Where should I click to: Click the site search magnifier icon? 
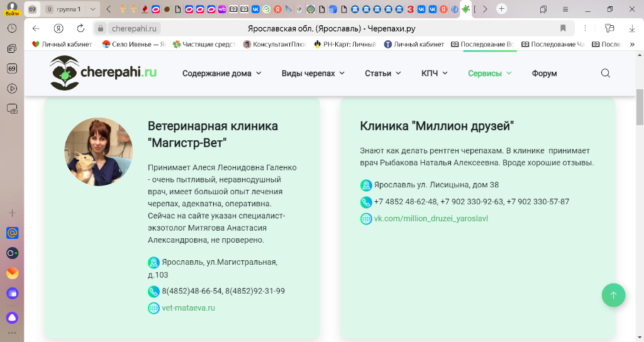click(606, 73)
